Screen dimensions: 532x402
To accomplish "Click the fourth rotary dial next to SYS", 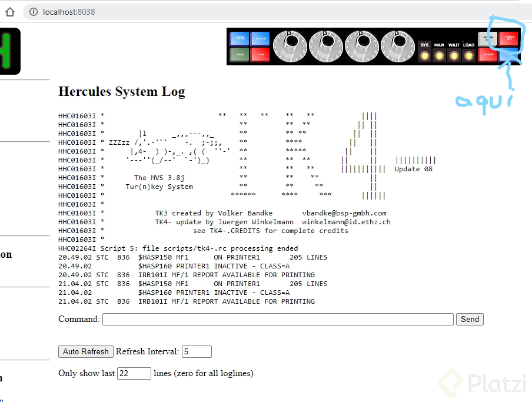I will tap(398, 46).
